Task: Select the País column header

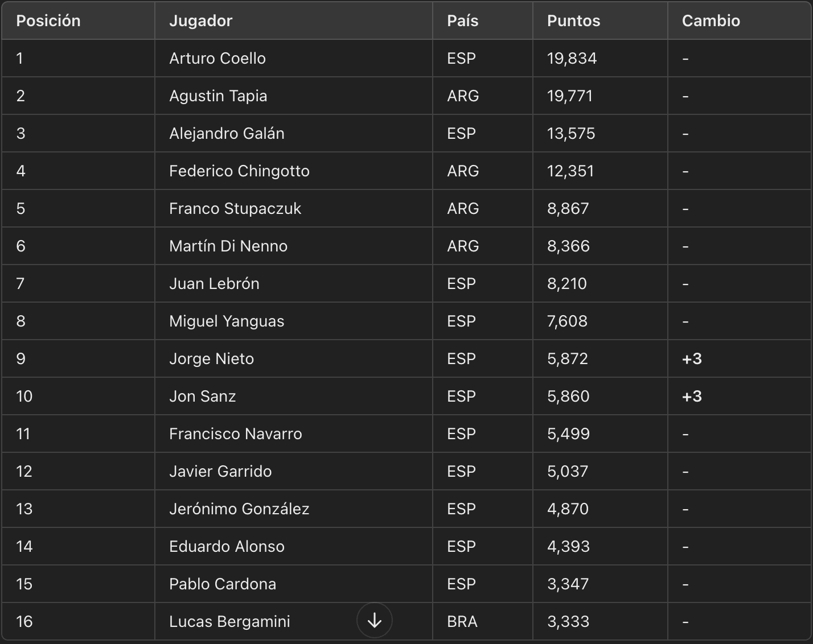Action: [x=463, y=21]
